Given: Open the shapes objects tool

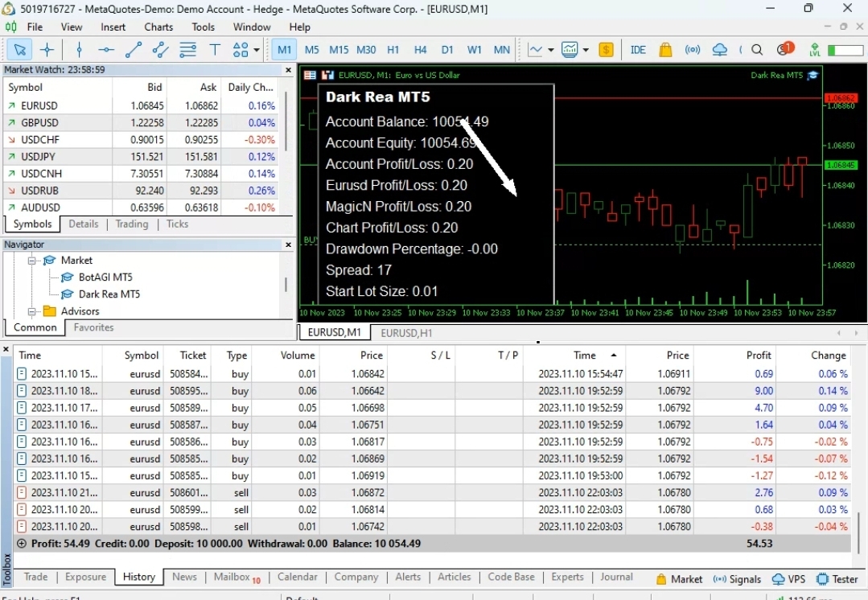Looking at the screenshot, I should pos(241,50).
